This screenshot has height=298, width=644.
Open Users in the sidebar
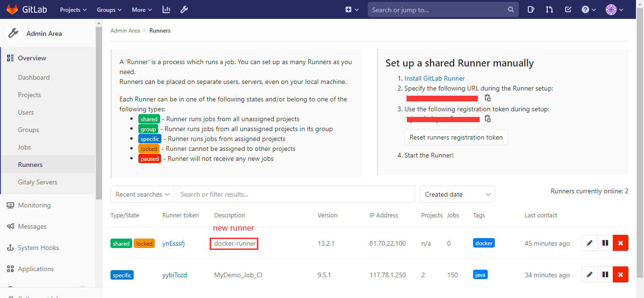click(26, 112)
